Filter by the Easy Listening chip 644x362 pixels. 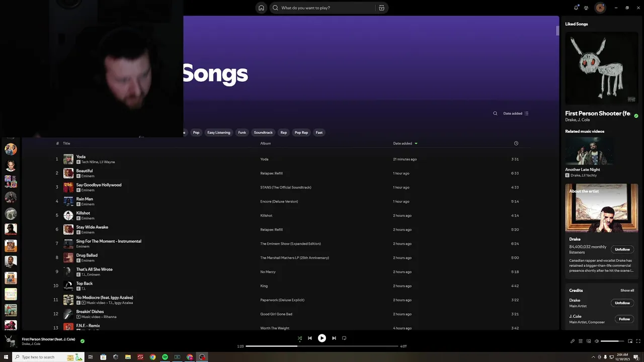point(219,132)
